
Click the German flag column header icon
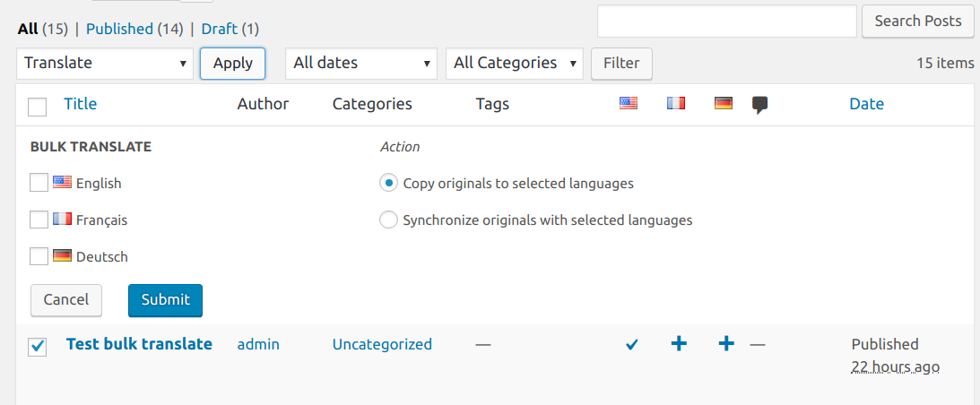pyautogui.click(x=724, y=103)
